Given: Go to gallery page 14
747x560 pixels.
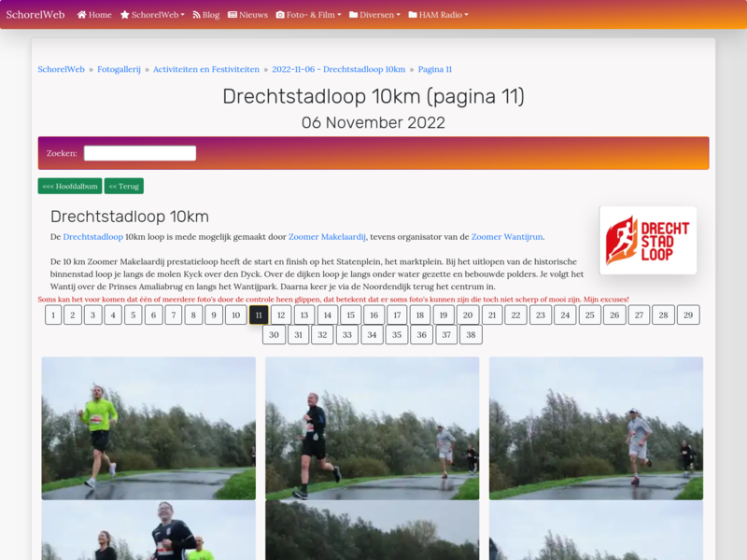Looking at the screenshot, I should [328, 315].
